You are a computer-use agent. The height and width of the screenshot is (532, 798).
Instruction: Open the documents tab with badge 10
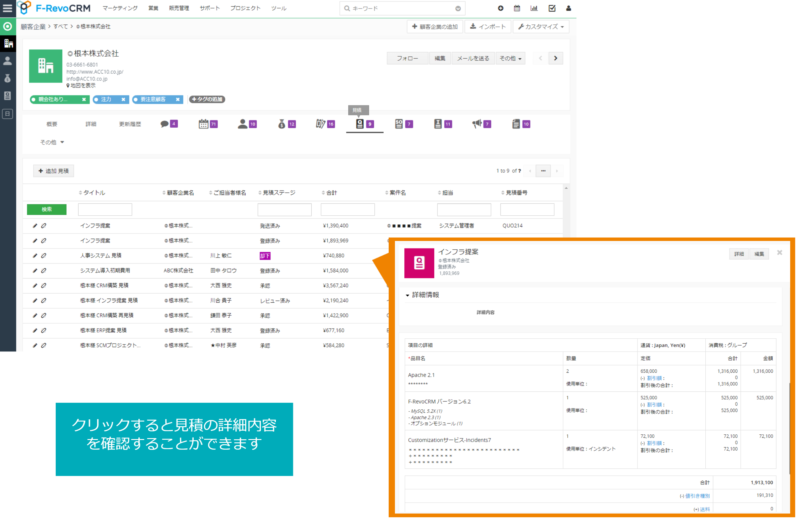(521, 124)
